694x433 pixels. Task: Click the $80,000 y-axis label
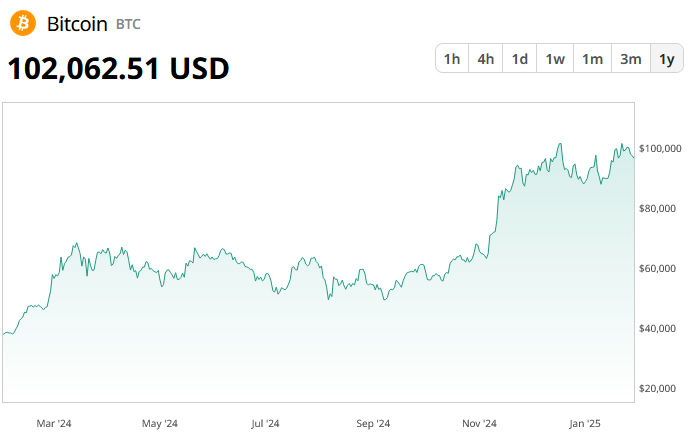click(660, 209)
